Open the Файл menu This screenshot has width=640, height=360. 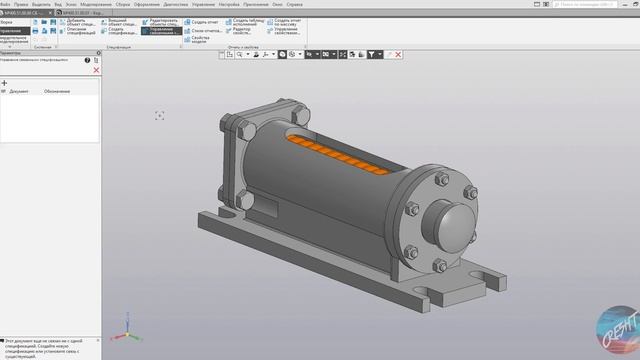(5, 4)
